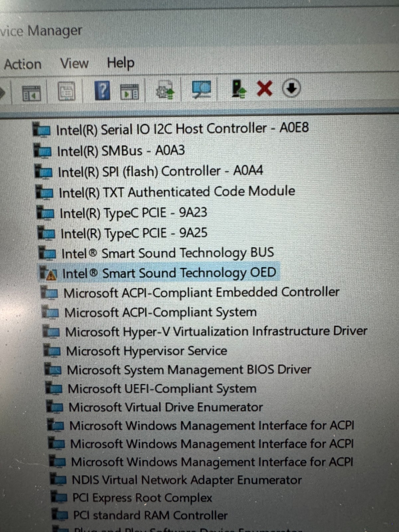Select Intel(R) TypeC PCIE - 9A23
399x532 pixels.
[133, 213]
